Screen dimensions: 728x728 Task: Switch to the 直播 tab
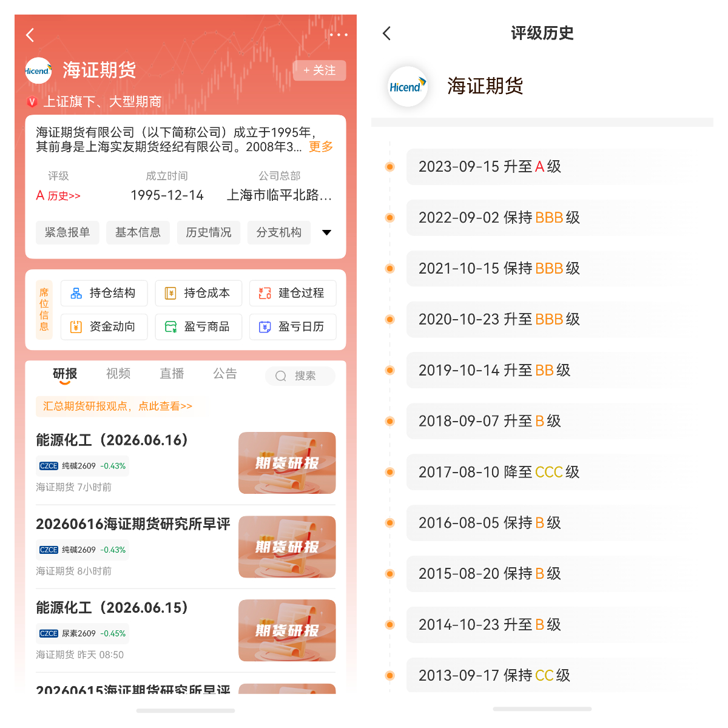(172, 374)
